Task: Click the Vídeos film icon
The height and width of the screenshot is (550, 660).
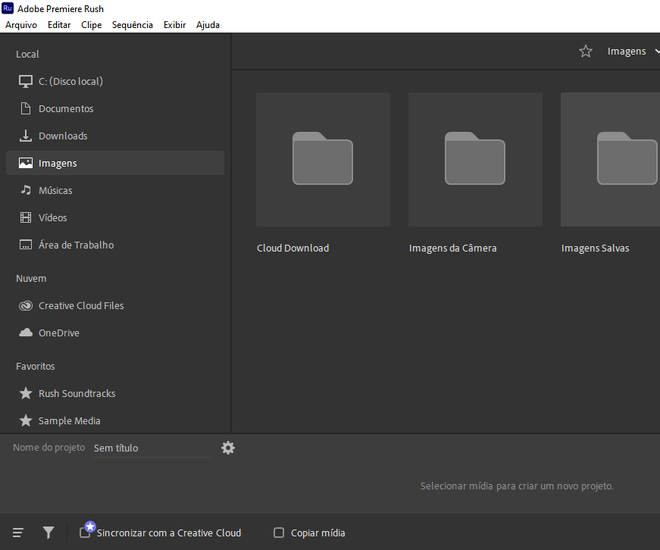Action: [26, 218]
